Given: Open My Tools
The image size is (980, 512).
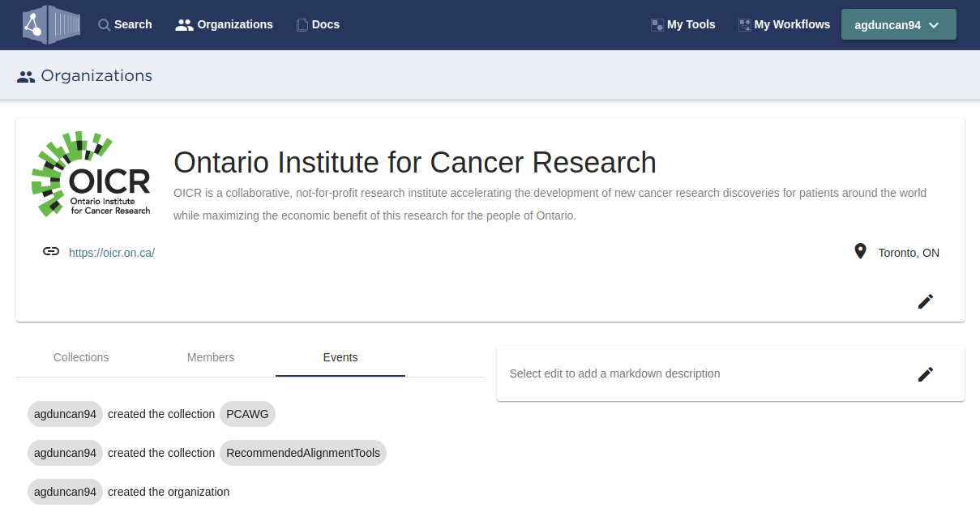Looking at the screenshot, I should 683,24.
